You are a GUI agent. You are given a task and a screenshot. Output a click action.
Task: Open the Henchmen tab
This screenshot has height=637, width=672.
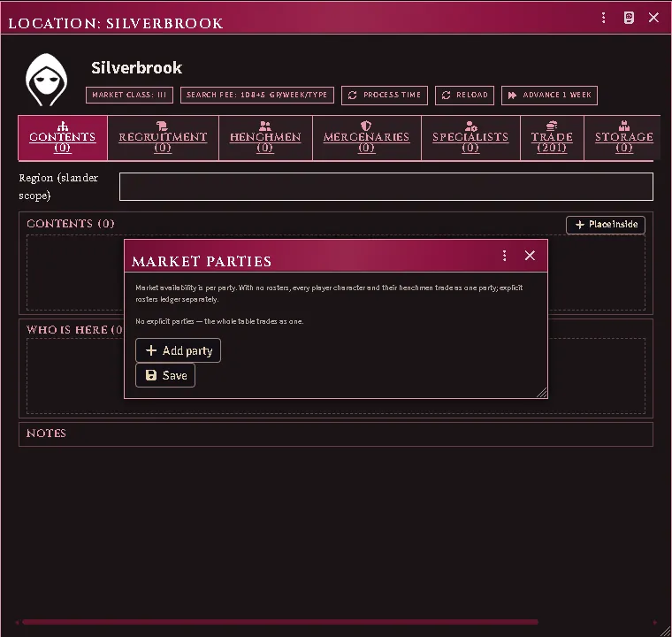265,138
